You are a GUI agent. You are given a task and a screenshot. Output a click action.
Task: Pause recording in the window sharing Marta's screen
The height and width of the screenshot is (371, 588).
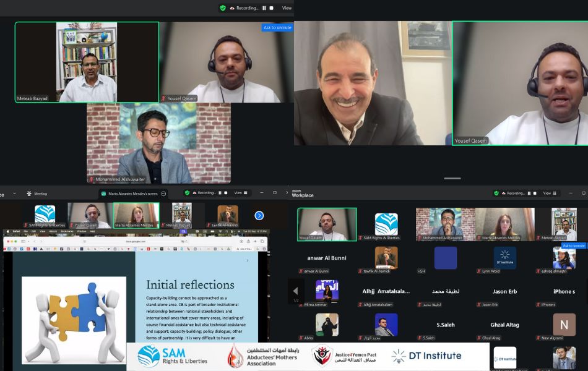click(220, 193)
